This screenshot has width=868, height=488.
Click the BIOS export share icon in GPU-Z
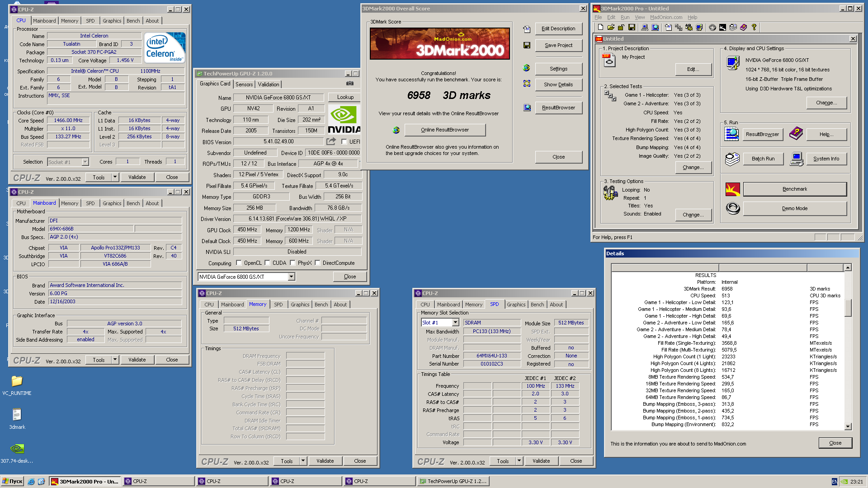tap(331, 141)
